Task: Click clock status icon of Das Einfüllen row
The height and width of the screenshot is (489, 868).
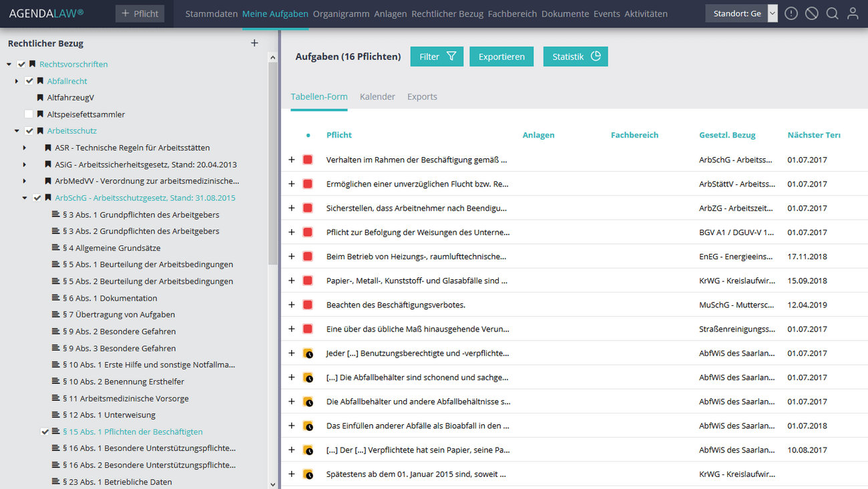Action: coord(308,426)
